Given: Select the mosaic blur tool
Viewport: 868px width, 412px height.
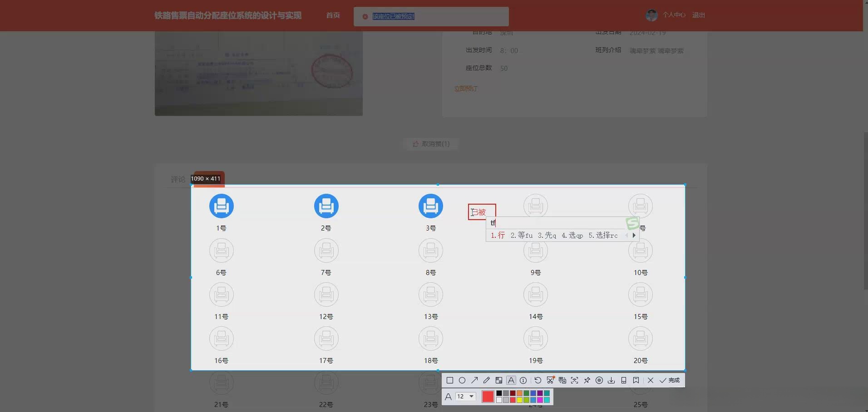Looking at the screenshot, I should pyautogui.click(x=498, y=380).
